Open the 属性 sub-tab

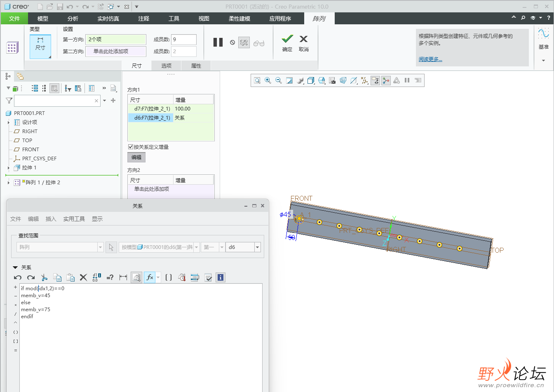click(196, 66)
